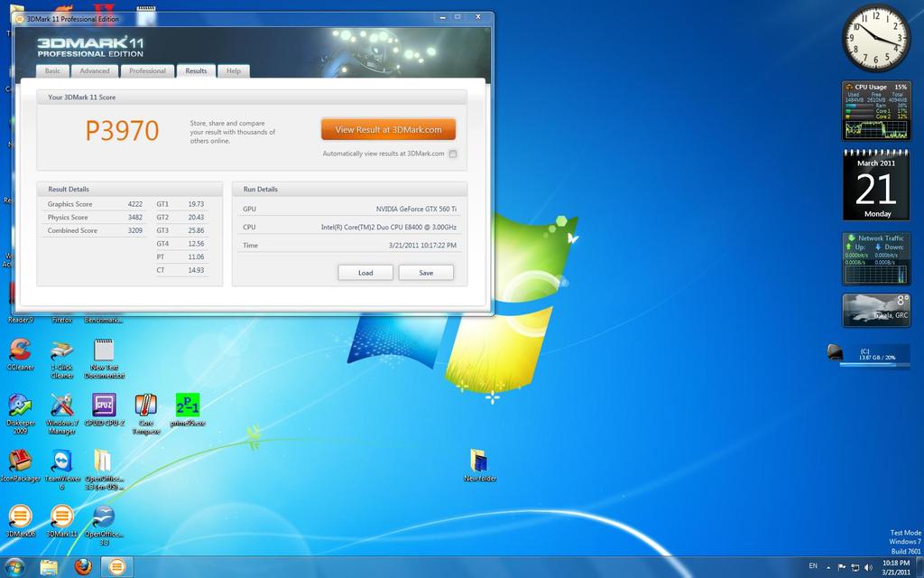The image size is (924, 578).
Task: Open Windows Explorer from the taskbar
Action: point(49,567)
